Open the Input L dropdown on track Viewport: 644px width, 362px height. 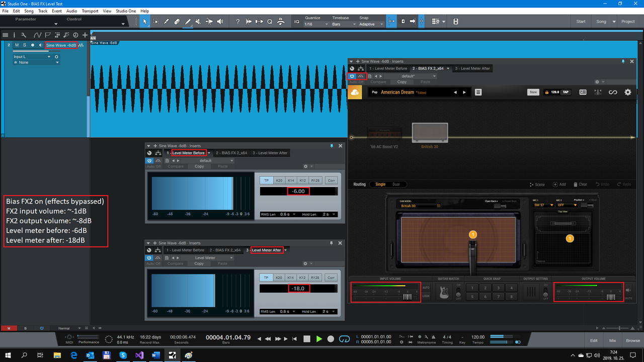click(32, 57)
